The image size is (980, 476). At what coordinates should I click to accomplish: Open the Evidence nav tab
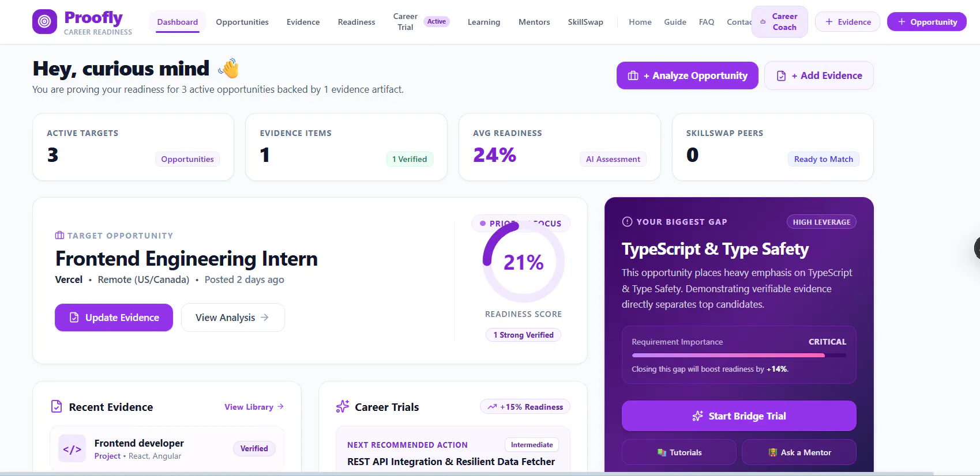click(303, 22)
